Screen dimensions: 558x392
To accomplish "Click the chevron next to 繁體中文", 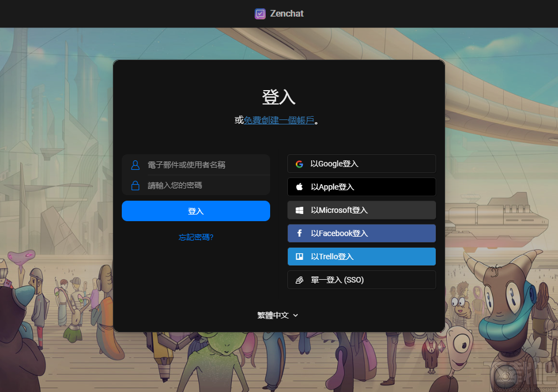I will [296, 315].
